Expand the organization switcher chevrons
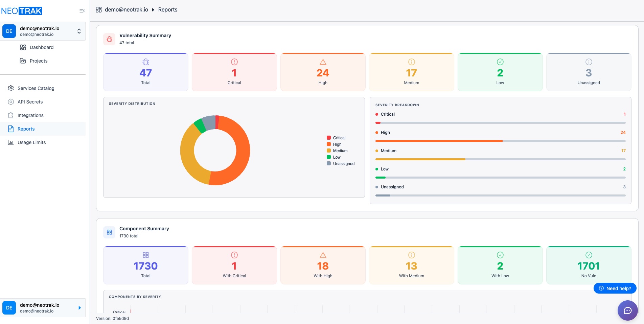Image resolution: width=644 pixels, height=324 pixels. pyautogui.click(x=79, y=31)
